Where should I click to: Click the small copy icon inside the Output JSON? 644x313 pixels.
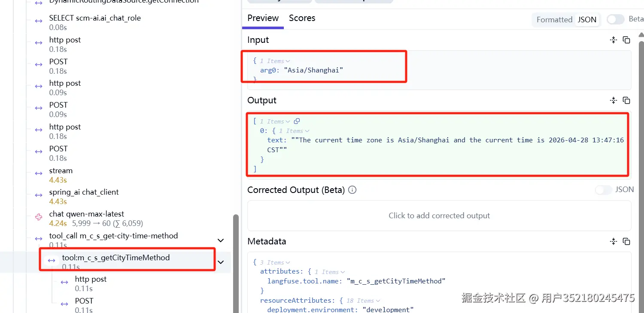click(297, 121)
